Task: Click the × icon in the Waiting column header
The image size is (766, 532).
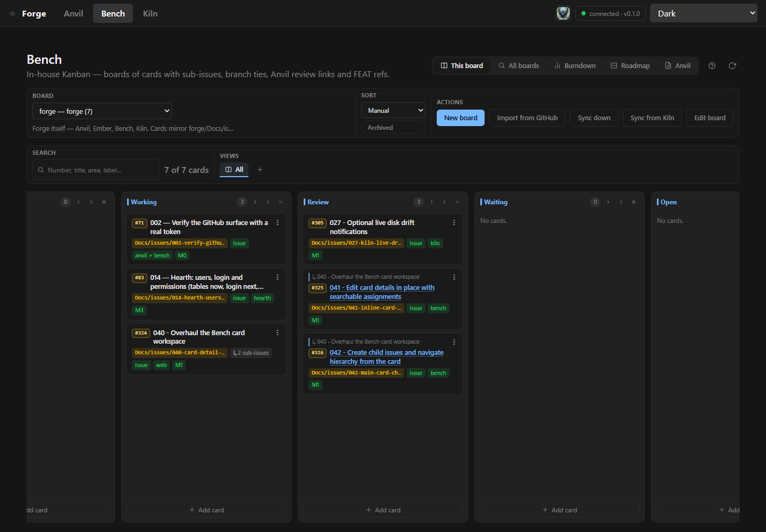Action: click(634, 202)
